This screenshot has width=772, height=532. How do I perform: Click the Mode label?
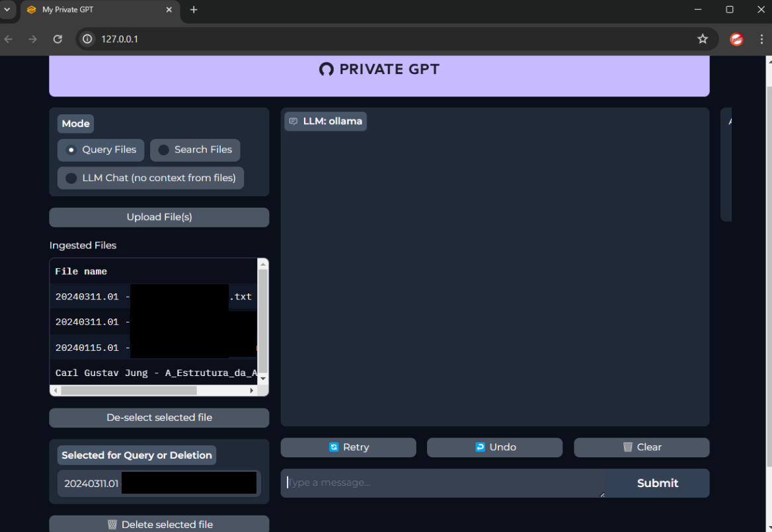[x=76, y=124]
